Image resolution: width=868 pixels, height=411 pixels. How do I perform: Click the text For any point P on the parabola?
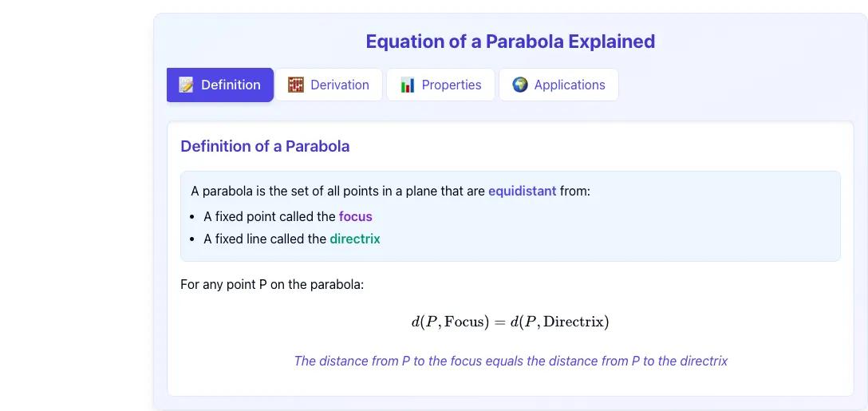click(272, 285)
